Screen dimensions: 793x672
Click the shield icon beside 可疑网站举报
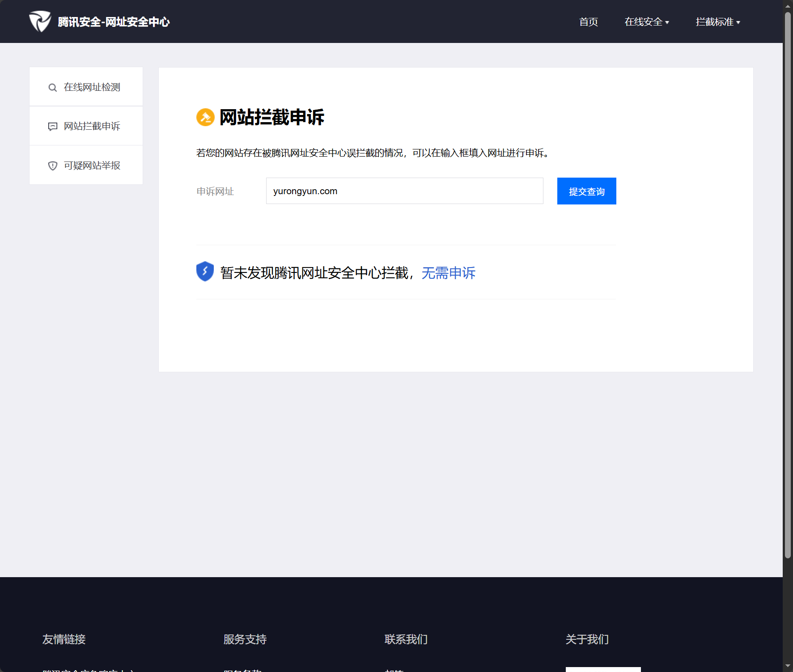(x=53, y=166)
